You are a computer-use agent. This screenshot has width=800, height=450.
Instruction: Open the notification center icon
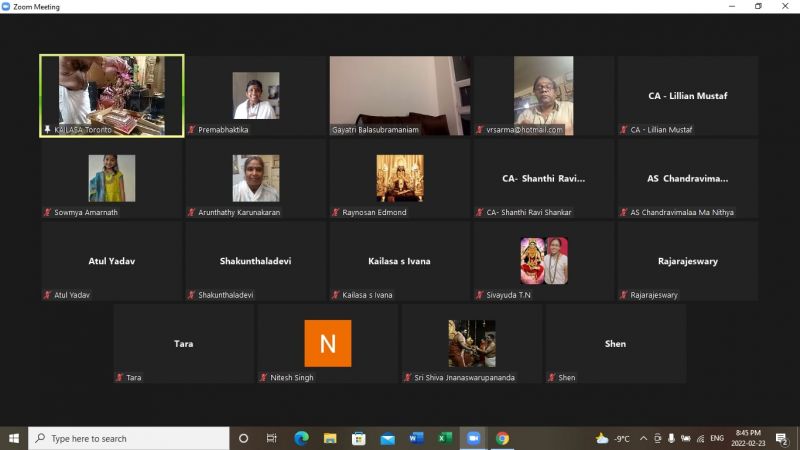[x=782, y=438]
